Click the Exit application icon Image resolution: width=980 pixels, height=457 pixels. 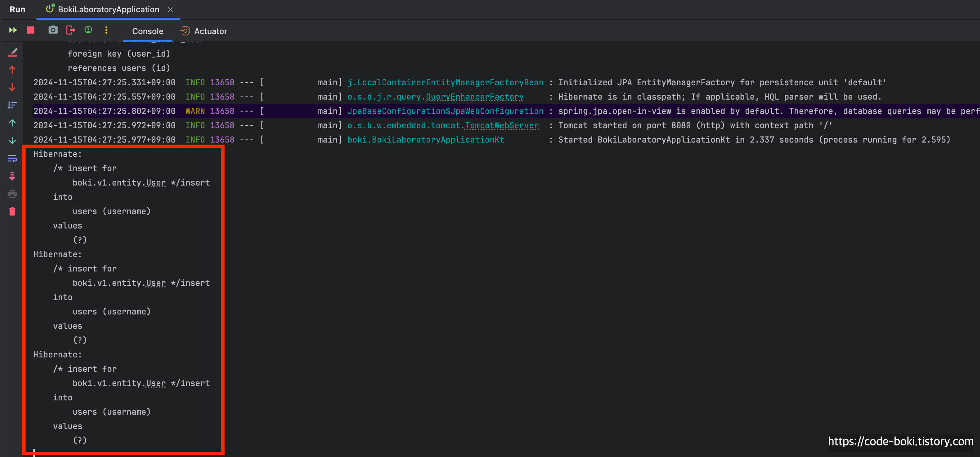click(71, 30)
